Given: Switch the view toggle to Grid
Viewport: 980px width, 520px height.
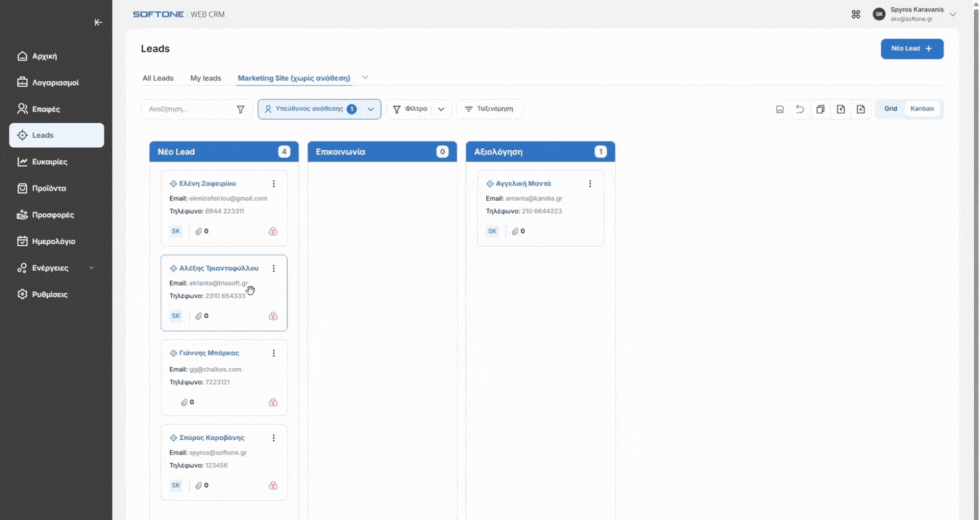Looking at the screenshot, I should (x=890, y=109).
